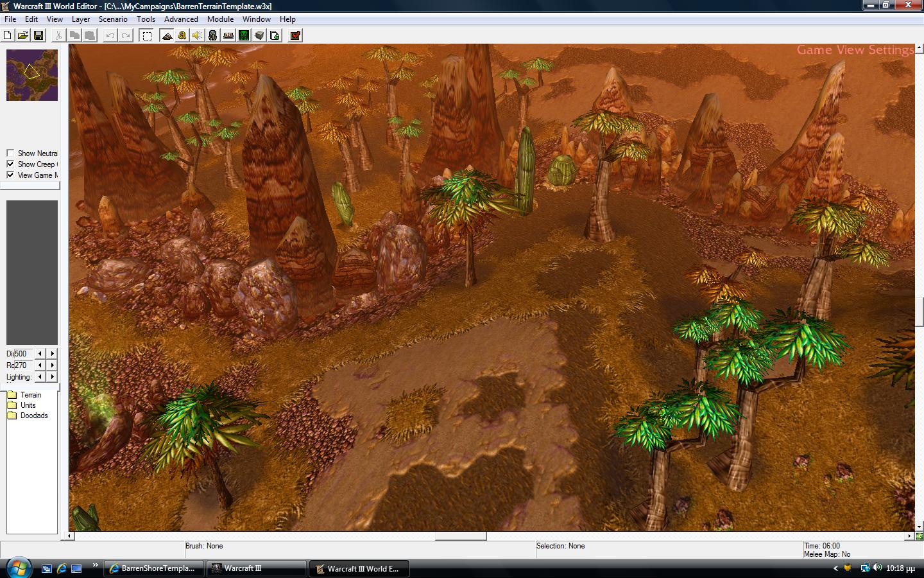Click the 'Brush: None' status text
Image resolution: width=924 pixels, height=578 pixels.
204,546
